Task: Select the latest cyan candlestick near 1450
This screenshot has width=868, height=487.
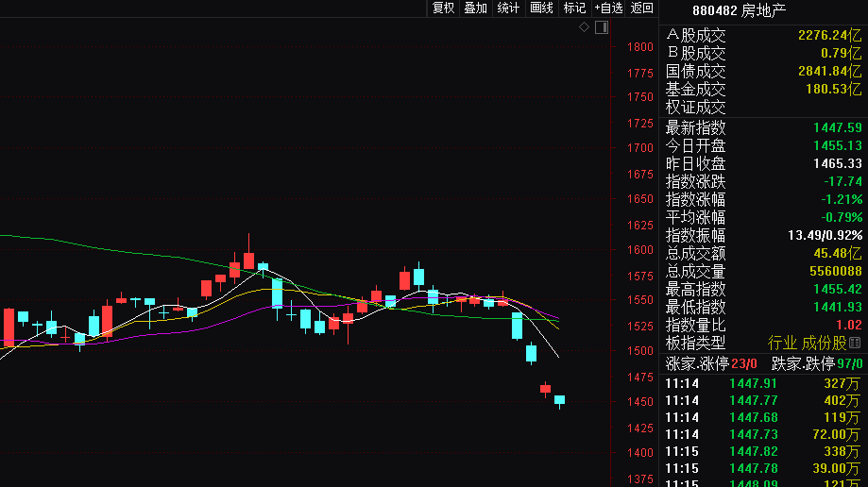Action: click(x=559, y=400)
